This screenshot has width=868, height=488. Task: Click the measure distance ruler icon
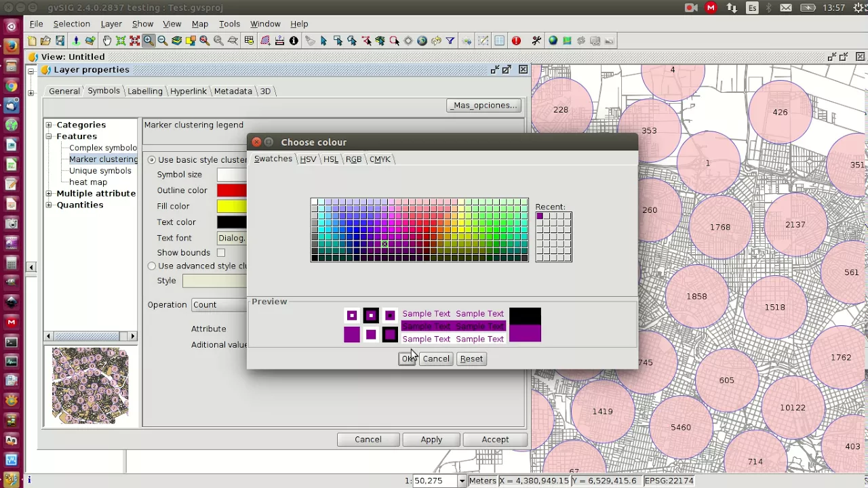(279, 41)
